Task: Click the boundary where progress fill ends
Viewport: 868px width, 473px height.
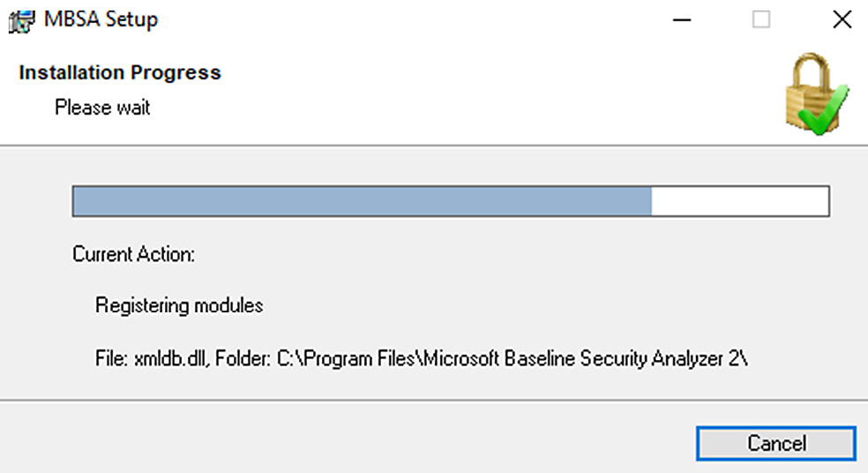Action: click(652, 201)
